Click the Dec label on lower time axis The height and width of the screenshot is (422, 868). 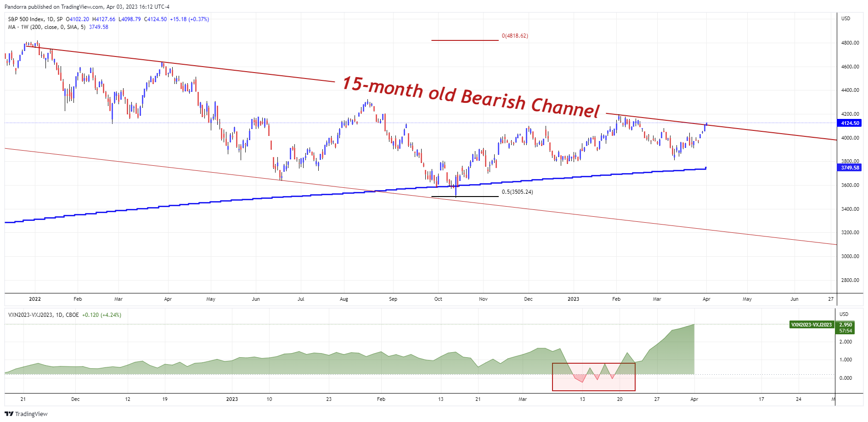[75, 399]
